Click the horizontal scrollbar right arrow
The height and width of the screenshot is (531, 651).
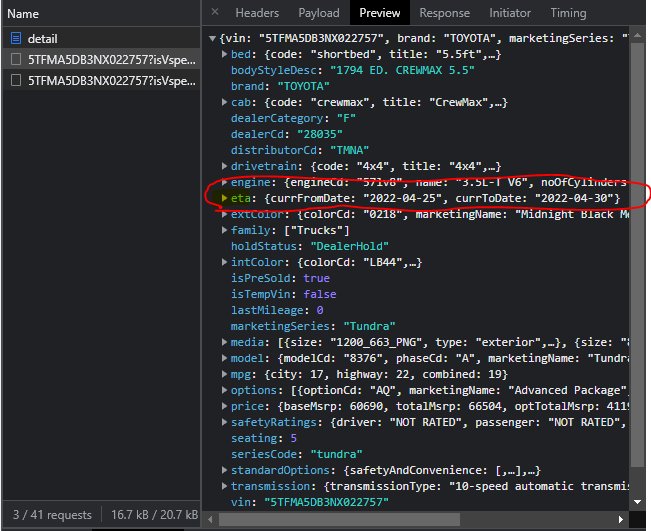621,519
